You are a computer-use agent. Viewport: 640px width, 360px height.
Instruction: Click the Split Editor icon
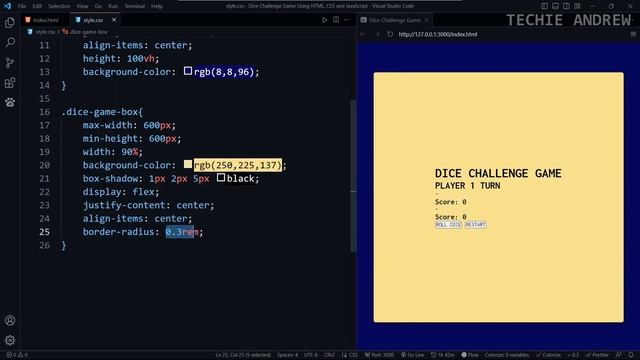click(x=336, y=20)
